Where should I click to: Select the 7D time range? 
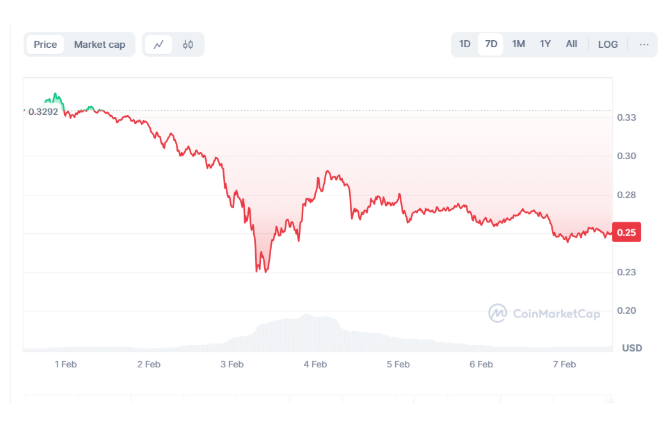point(491,44)
